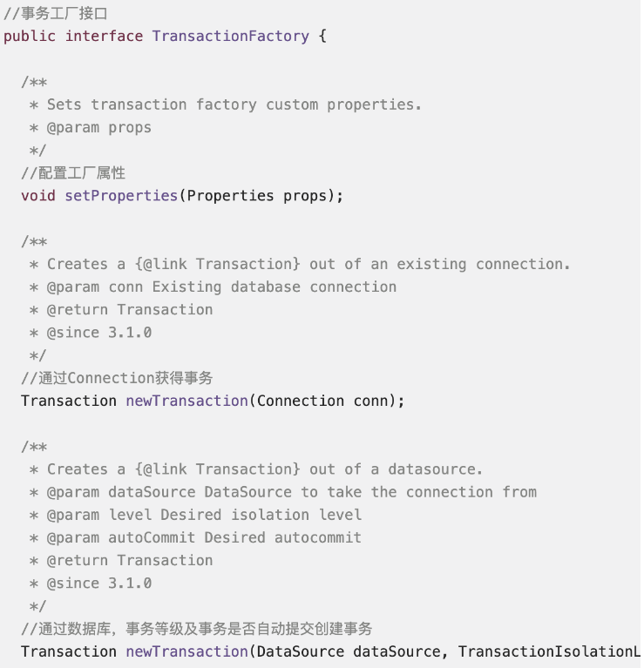
Task: Click '@param conn Existing database connection' line
Action: [221, 287]
